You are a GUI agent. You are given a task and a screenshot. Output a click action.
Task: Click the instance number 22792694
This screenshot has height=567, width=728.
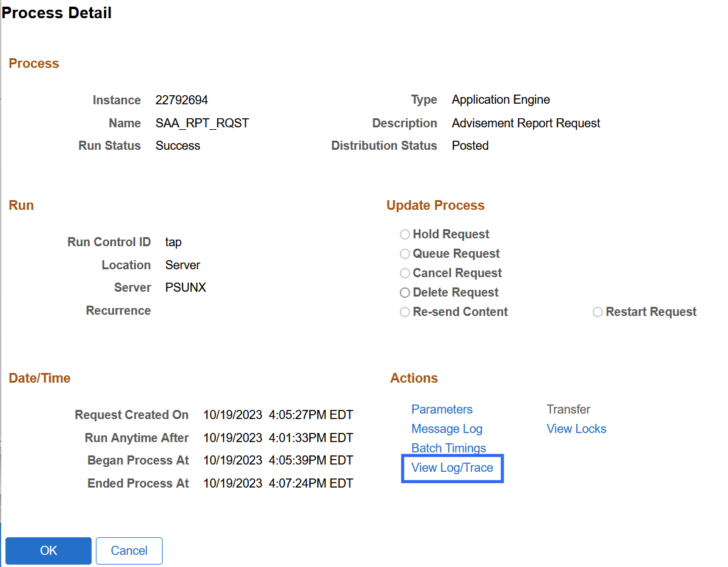(181, 100)
